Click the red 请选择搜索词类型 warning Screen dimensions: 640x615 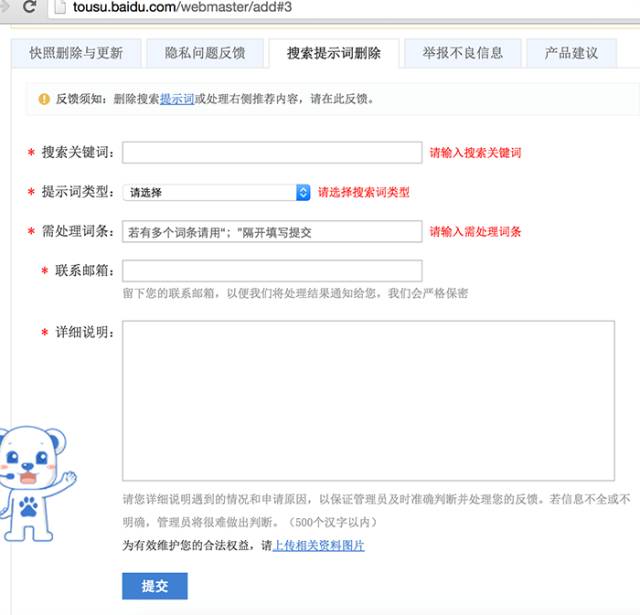[x=364, y=192]
